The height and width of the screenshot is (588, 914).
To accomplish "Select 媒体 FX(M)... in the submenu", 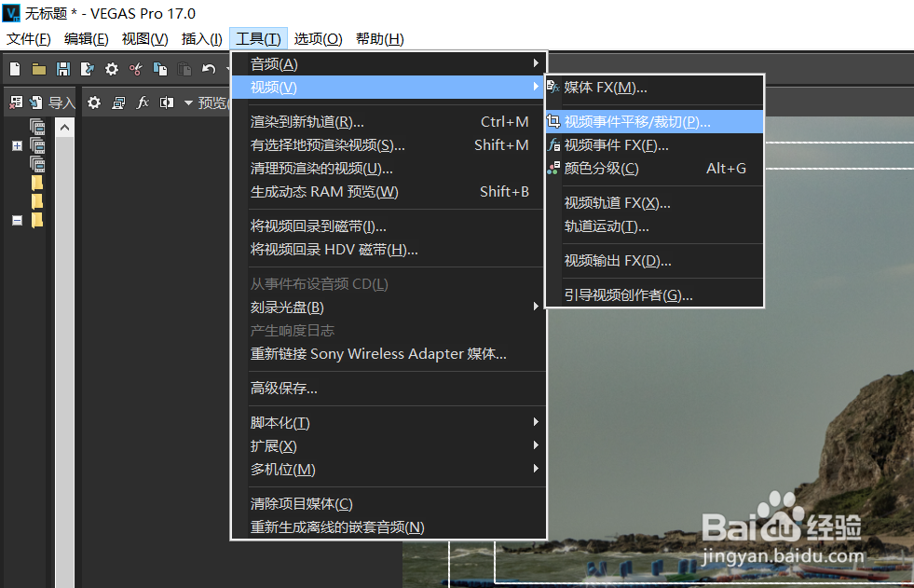I will coord(654,88).
